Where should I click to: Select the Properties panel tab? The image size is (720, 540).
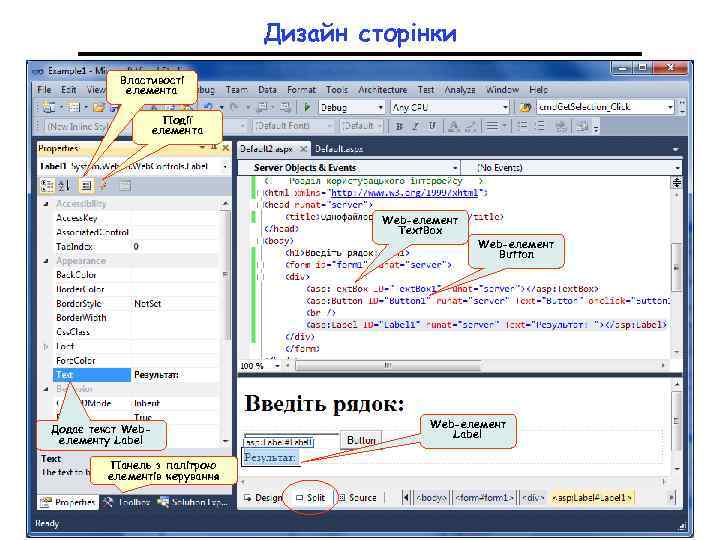[x=68, y=502]
